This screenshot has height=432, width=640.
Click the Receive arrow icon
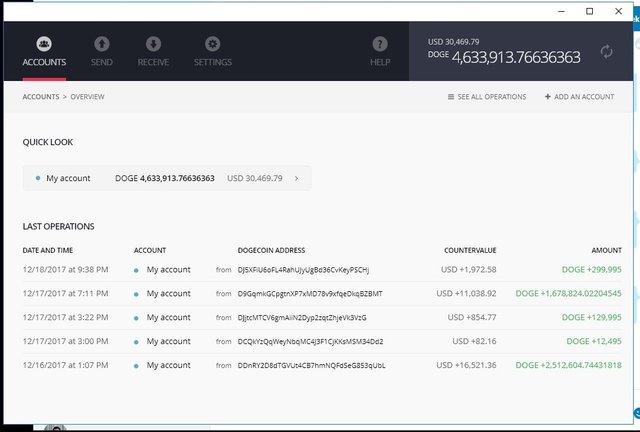[x=153, y=44]
